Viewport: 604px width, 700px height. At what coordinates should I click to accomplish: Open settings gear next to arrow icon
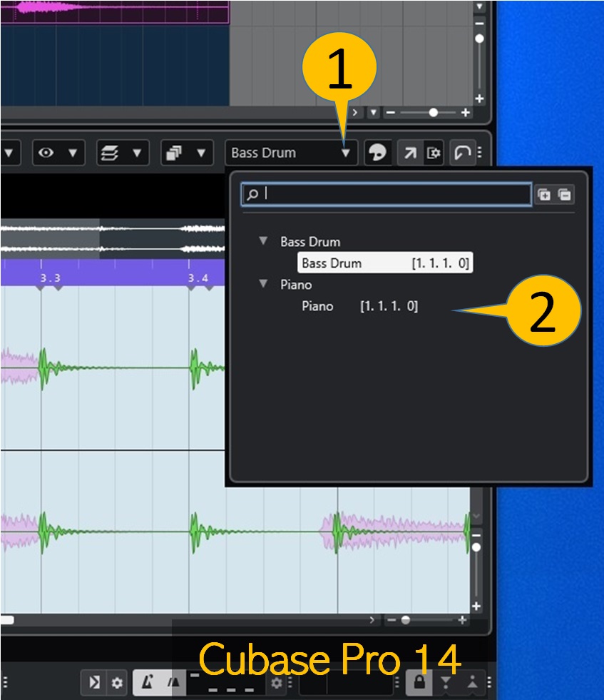pos(118,683)
